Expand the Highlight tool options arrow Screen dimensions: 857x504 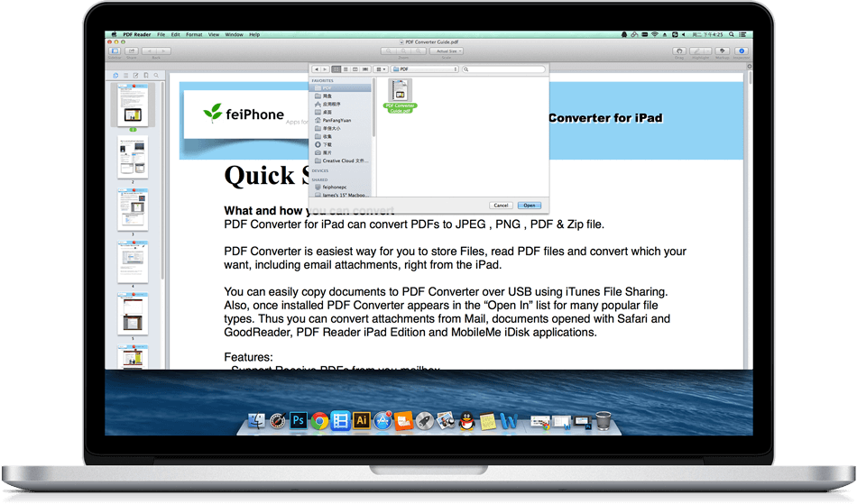707,50
